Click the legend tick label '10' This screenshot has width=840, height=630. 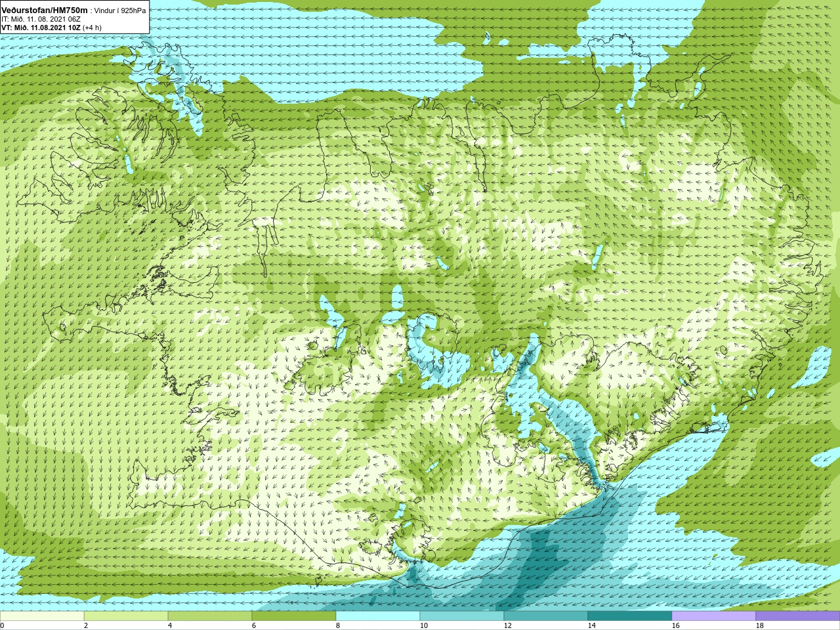[423, 625]
